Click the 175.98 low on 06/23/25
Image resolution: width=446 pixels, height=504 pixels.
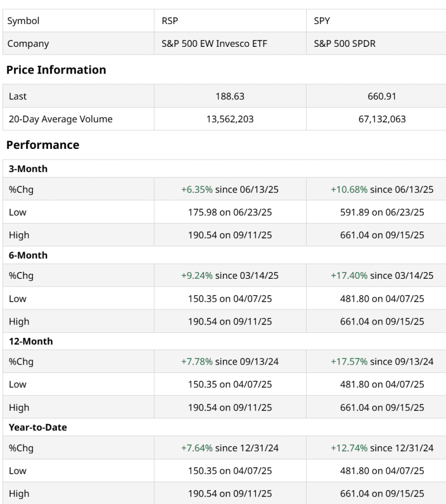tap(230, 212)
